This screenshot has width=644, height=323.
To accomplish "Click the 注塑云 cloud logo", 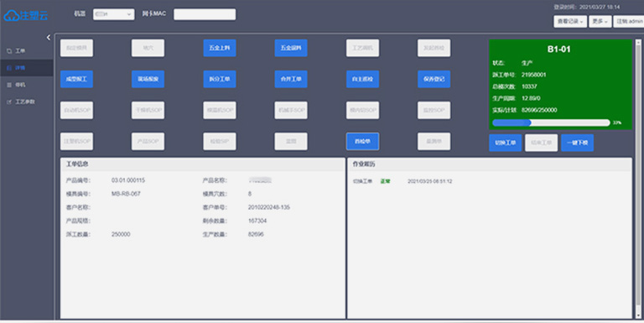I will [26, 16].
